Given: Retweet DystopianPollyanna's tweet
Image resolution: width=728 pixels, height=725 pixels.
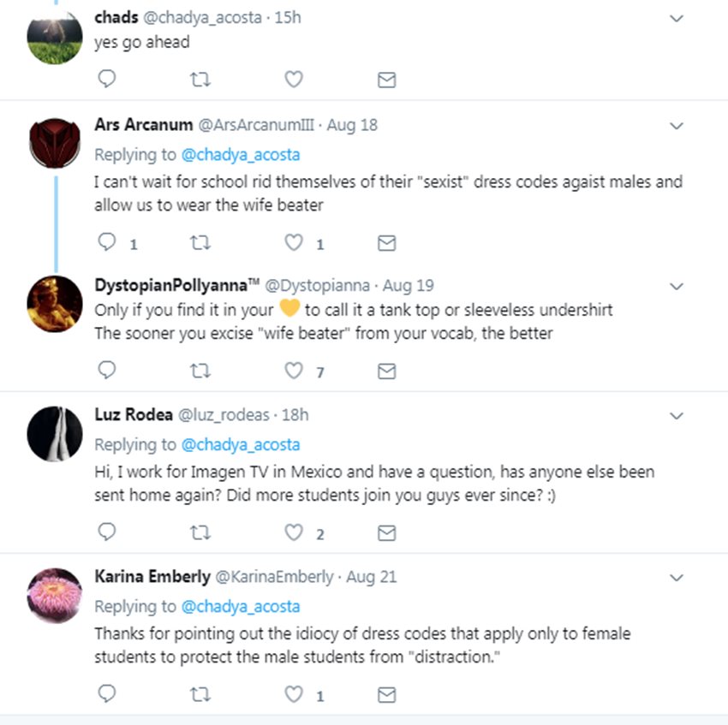Looking at the screenshot, I should click(x=200, y=371).
